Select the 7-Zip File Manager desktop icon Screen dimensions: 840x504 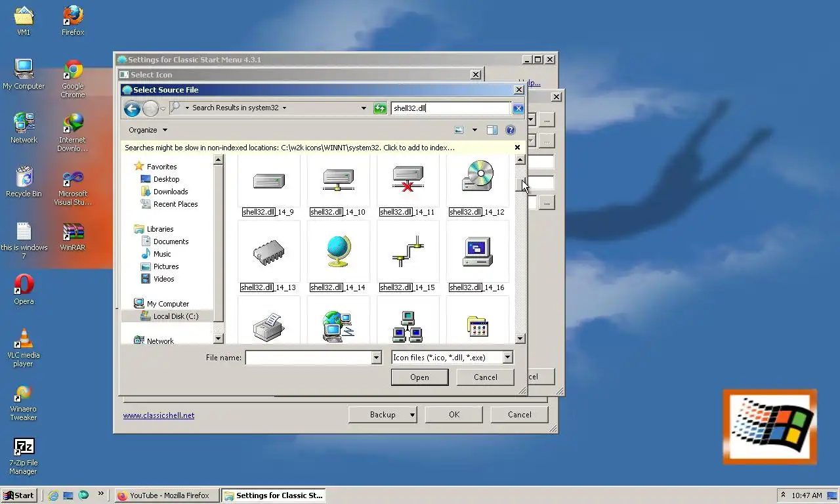pos(24,456)
